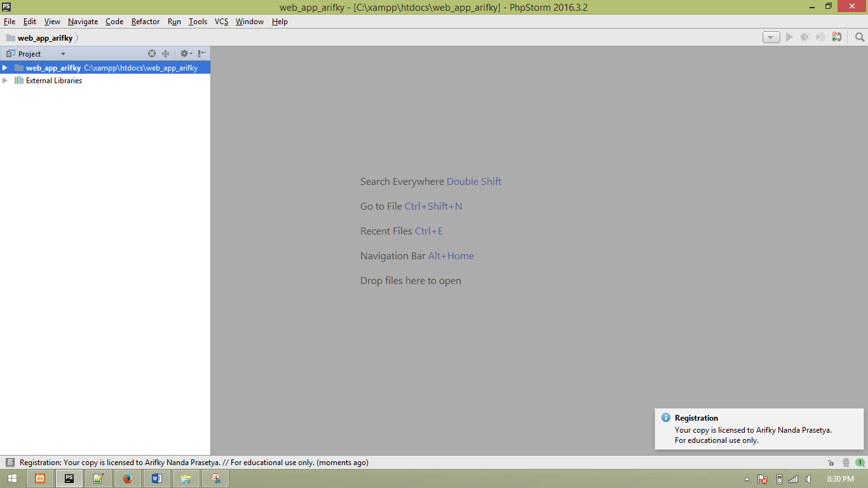868x488 pixels.
Task: Click the Run arrow icon
Action: click(x=789, y=37)
